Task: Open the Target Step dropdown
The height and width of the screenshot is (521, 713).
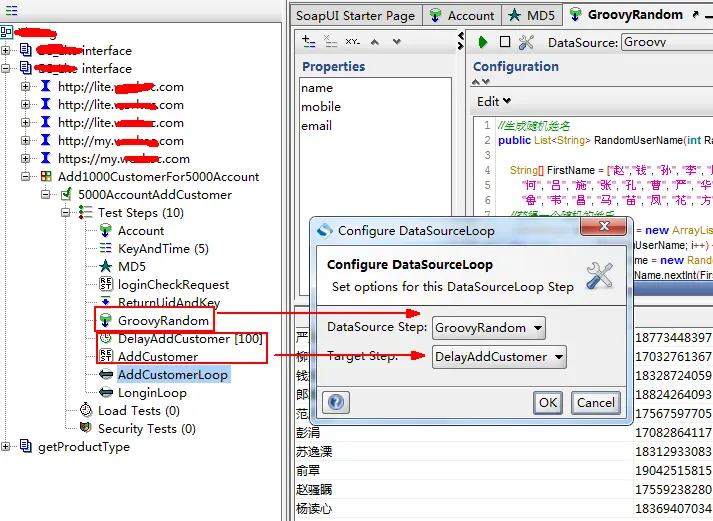Action: click(x=559, y=357)
